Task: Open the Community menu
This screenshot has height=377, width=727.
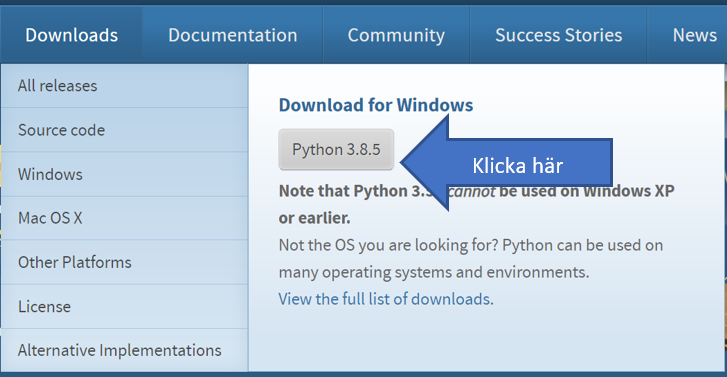Action: pyautogui.click(x=396, y=35)
